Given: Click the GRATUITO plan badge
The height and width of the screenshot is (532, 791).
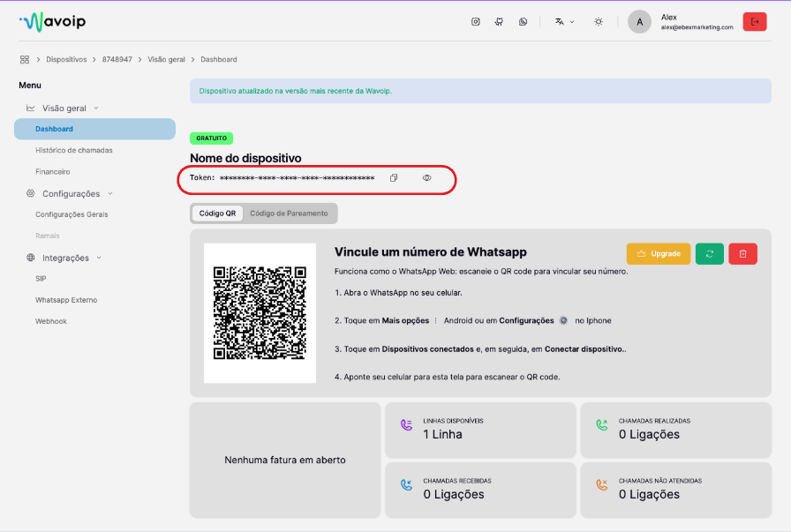Looking at the screenshot, I should point(211,139).
